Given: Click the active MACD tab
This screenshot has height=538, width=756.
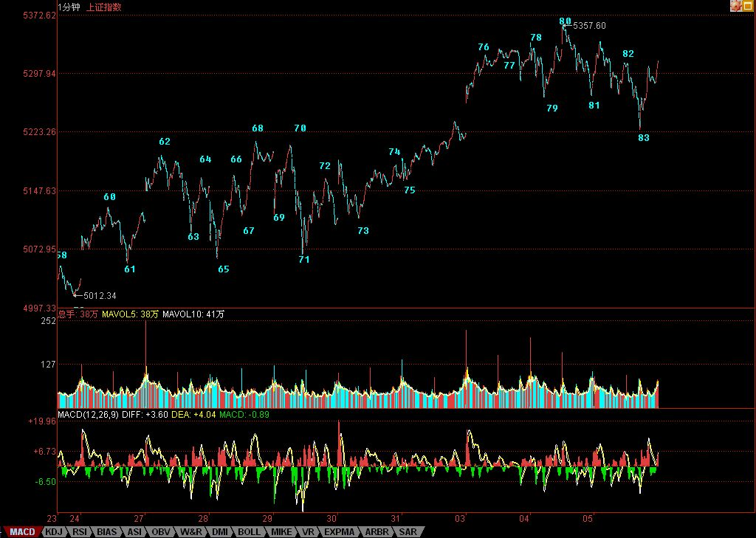Looking at the screenshot, I should (x=21, y=531).
